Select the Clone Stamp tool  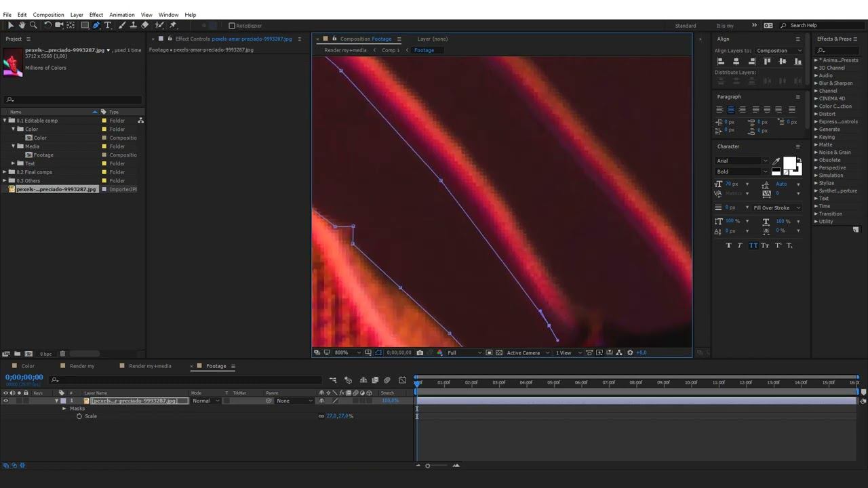133,25
